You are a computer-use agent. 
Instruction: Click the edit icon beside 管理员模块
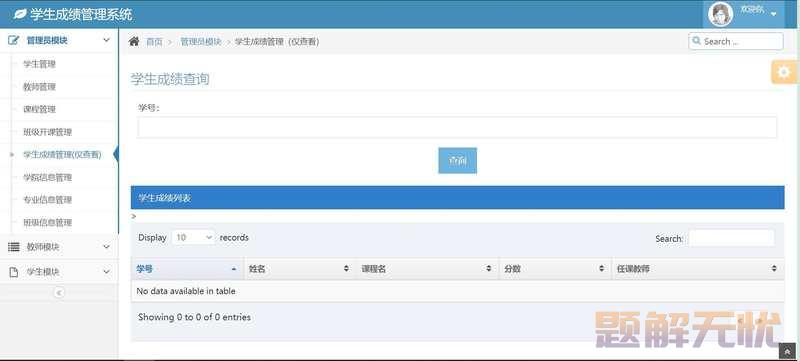(x=14, y=40)
